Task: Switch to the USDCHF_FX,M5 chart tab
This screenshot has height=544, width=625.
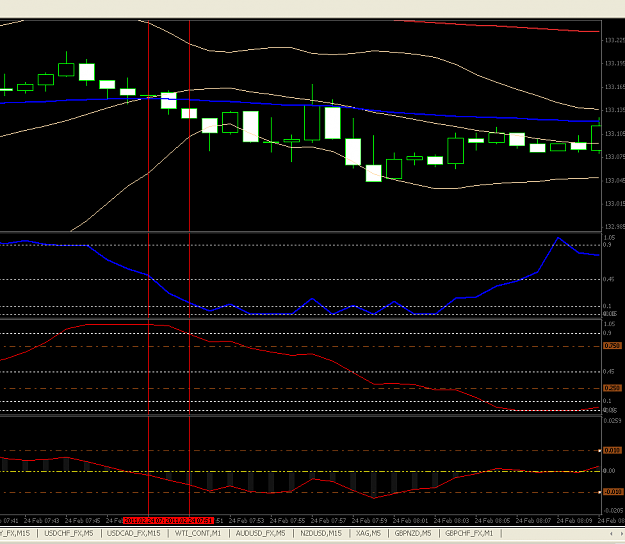Action: [69, 533]
